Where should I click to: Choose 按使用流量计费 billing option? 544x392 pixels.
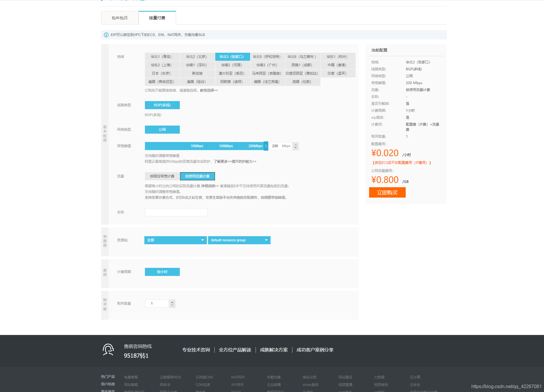point(197,176)
